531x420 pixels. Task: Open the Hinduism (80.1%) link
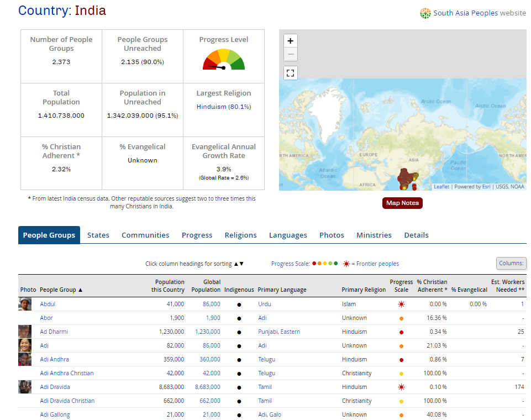click(x=224, y=107)
